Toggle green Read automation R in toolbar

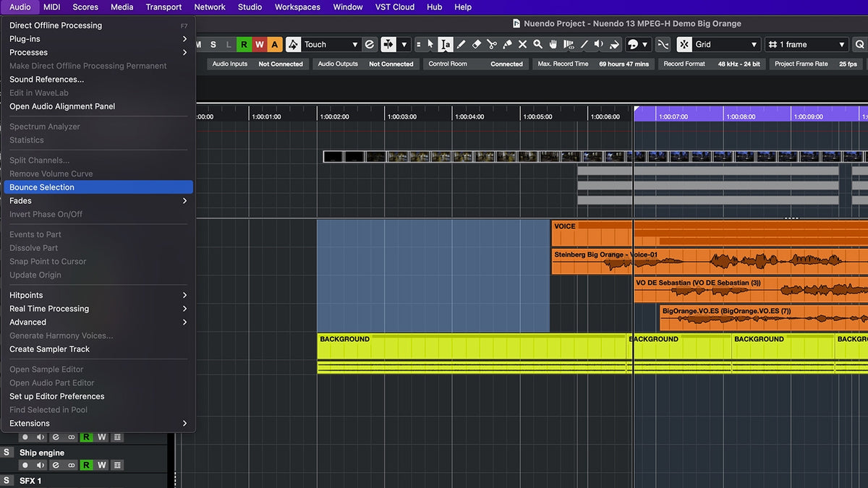coord(244,44)
